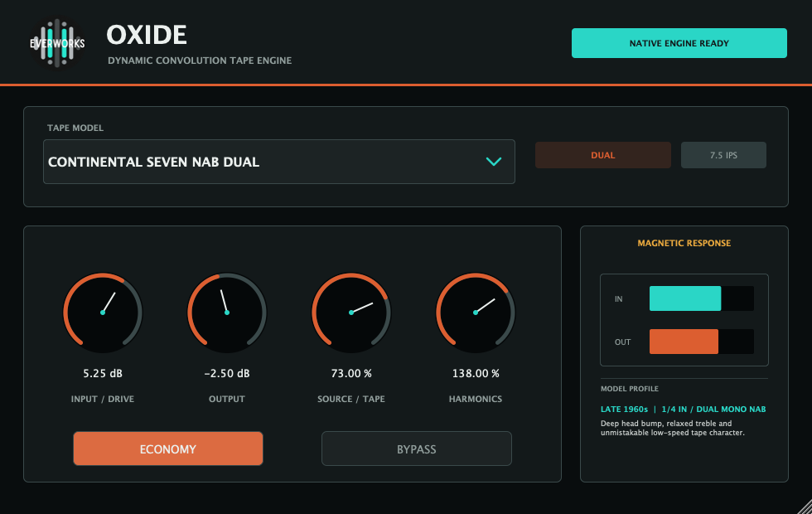Click the Source / Tape knob
The image size is (812, 514).
(x=351, y=313)
